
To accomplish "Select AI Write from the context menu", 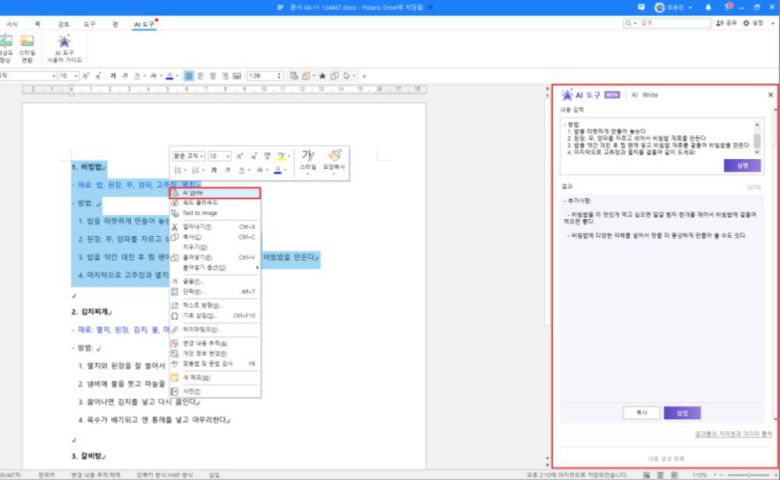I will [215, 193].
